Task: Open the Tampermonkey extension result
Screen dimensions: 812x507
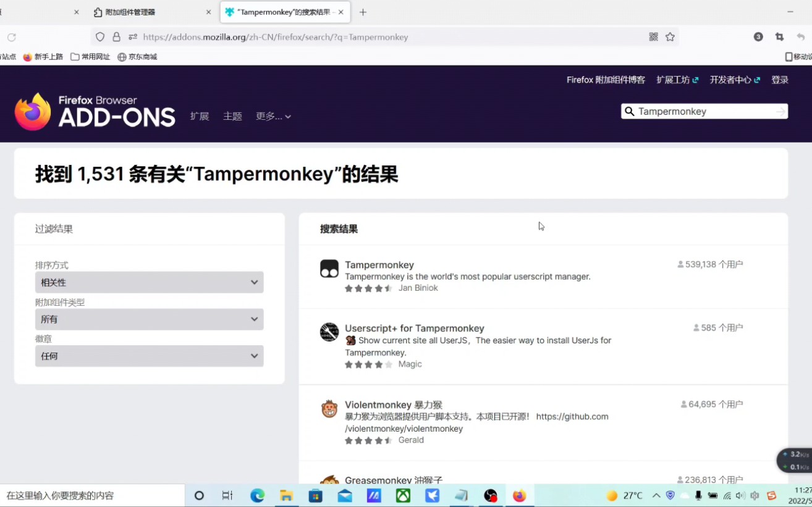Action: pos(379,265)
